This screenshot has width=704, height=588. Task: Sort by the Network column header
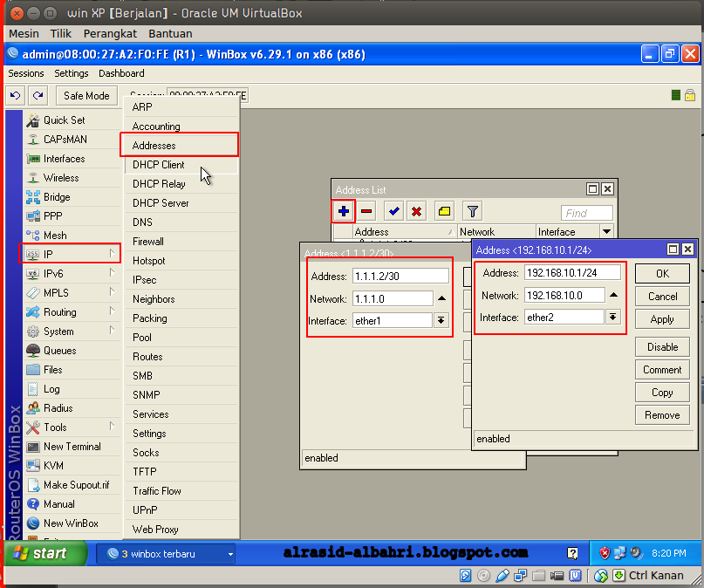(x=496, y=231)
